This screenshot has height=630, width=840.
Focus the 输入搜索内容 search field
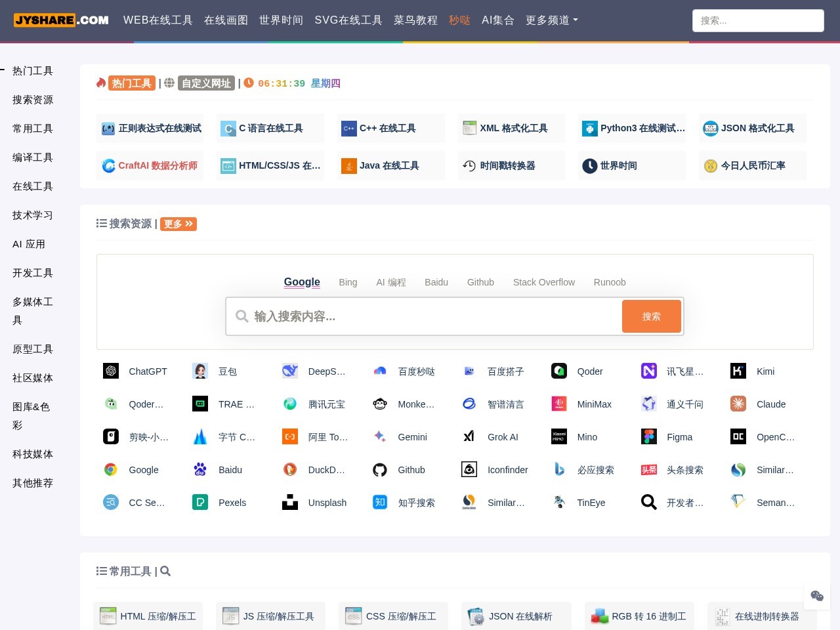tap(425, 316)
